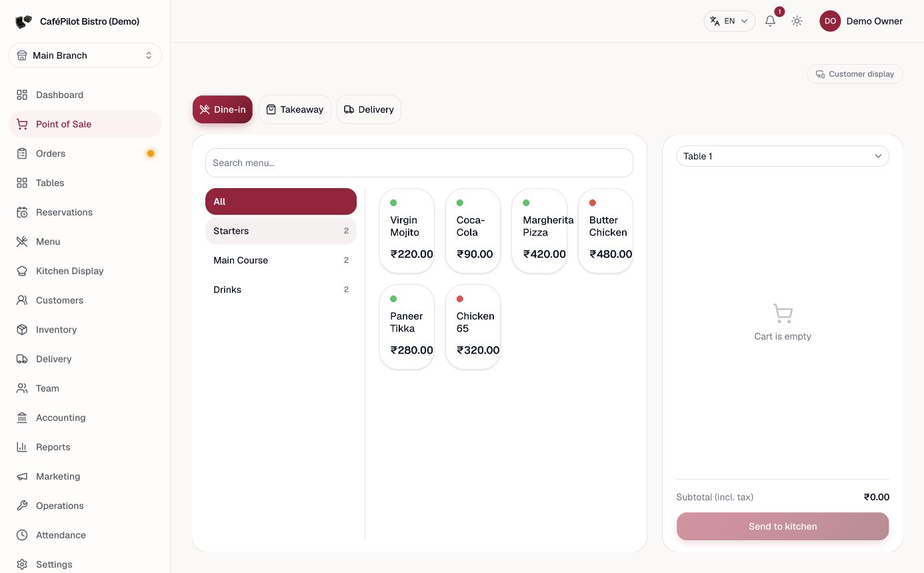Click the Send to kitchen button
924x573 pixels.
coord(783,526)
